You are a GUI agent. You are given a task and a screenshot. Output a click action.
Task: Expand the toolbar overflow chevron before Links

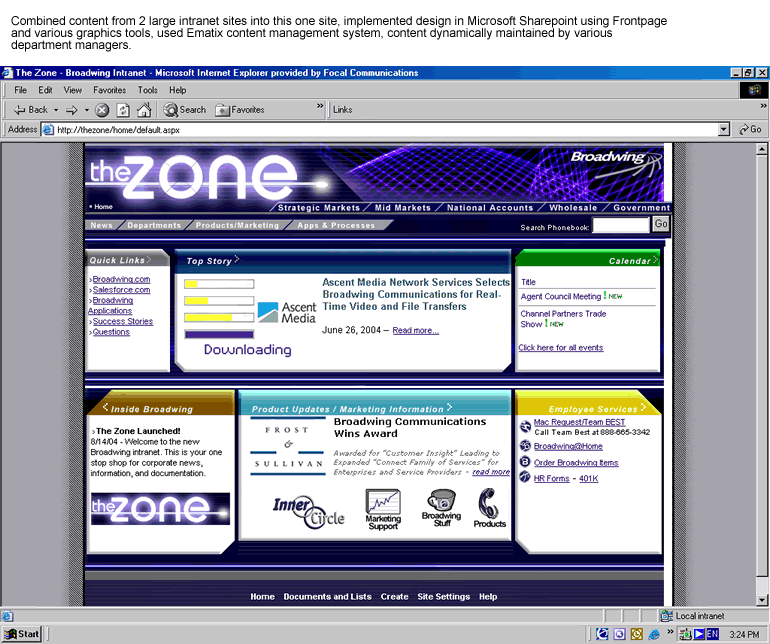point(320,107)
